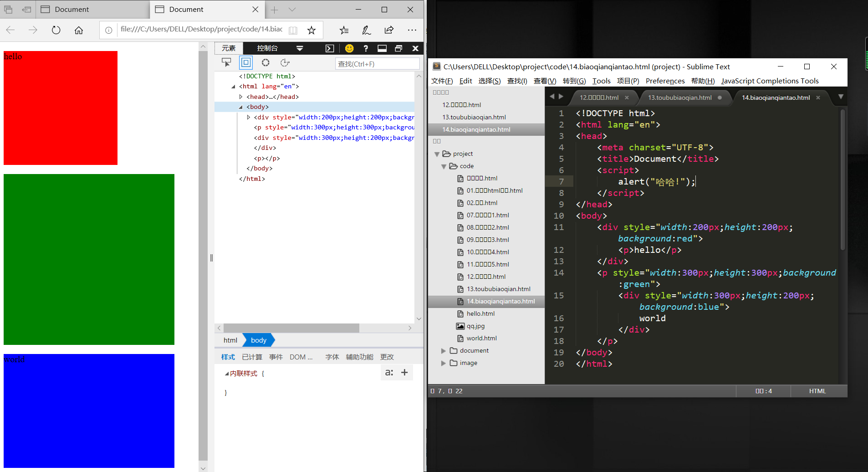Toggle pseudo-state a: button in styles pane
Image resolution: width=868 pixels, height=472 pixels.
coord(389,373)
